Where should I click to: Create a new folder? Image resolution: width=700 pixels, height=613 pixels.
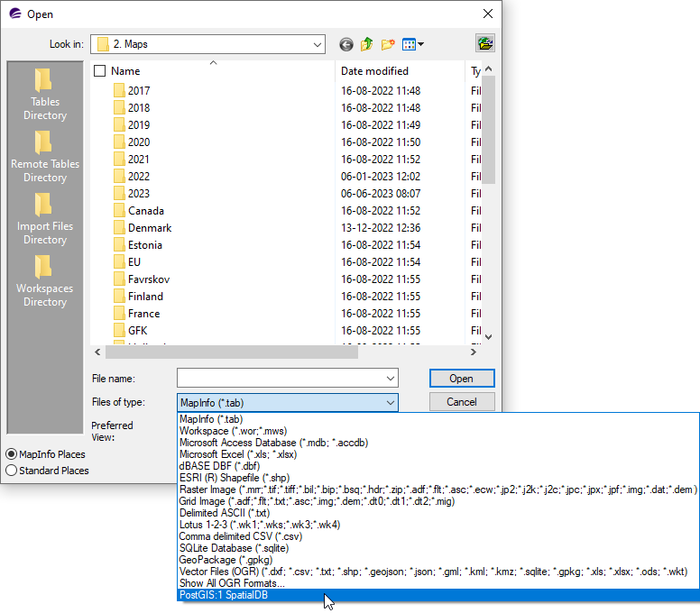(x=388, y=44)
